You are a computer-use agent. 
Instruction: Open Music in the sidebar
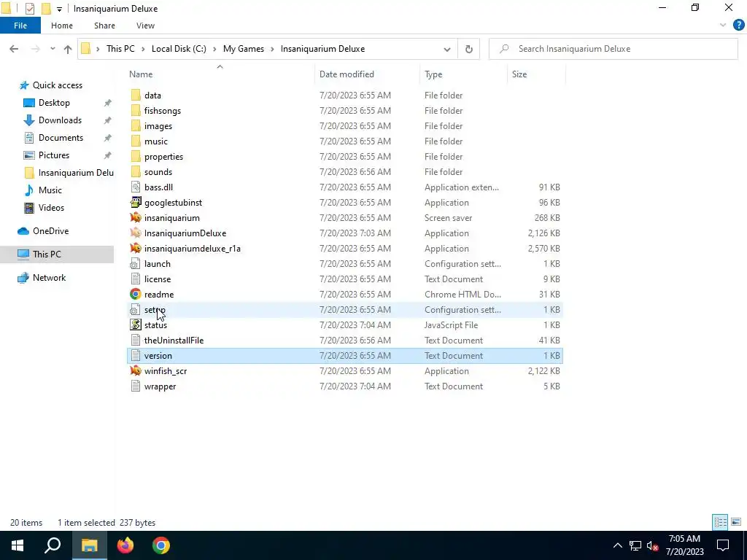click(x=50, y=190)
